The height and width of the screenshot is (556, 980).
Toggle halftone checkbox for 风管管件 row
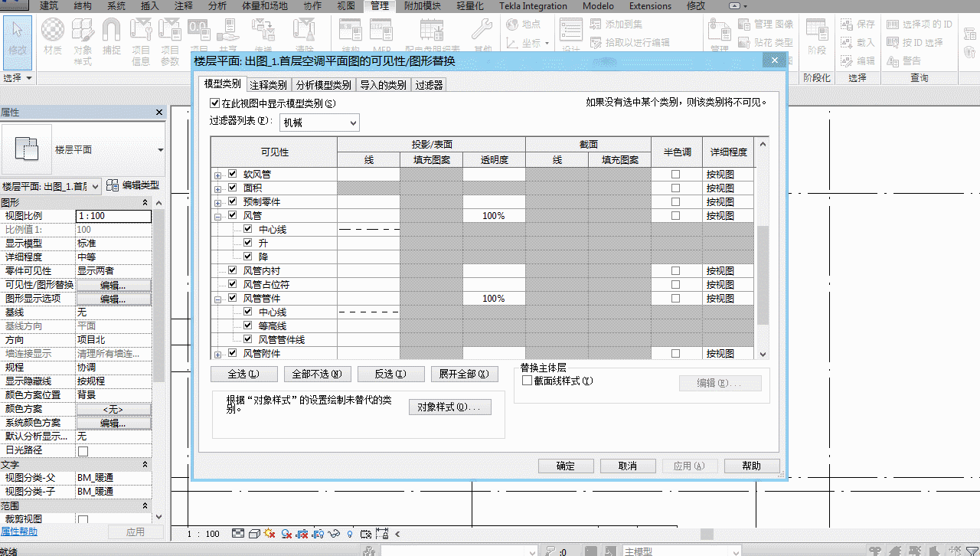675,299
